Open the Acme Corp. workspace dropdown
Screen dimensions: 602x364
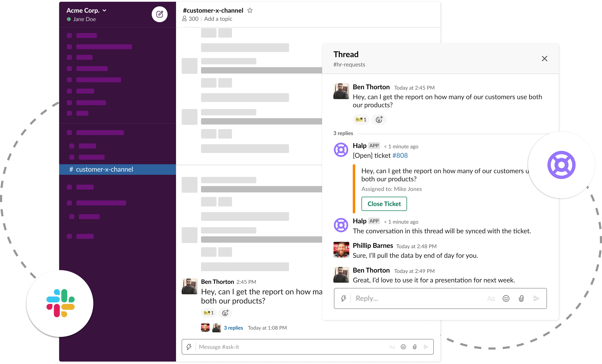coord(86,11)
